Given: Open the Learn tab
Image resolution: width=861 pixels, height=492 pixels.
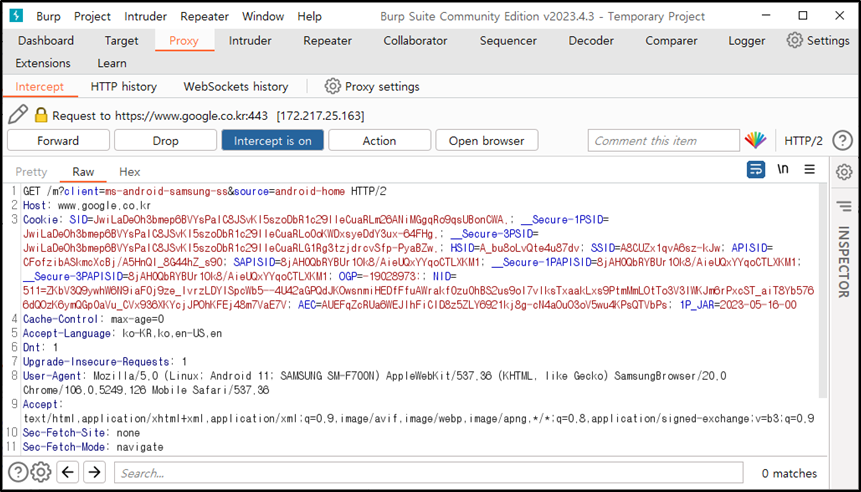Looking at the screenshot, I should [112, 63].
